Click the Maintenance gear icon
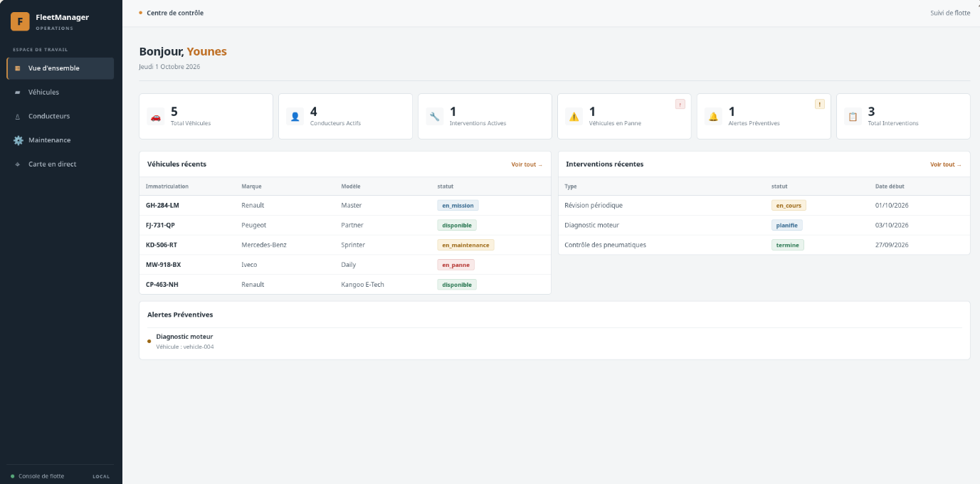This screenshot has width=980, height=484. (19, 140)
